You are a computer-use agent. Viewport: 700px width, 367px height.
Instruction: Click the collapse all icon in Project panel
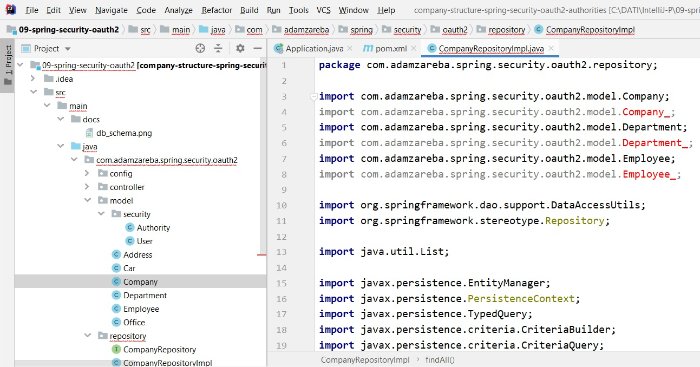pyautogui.click(x=218, y=48)
